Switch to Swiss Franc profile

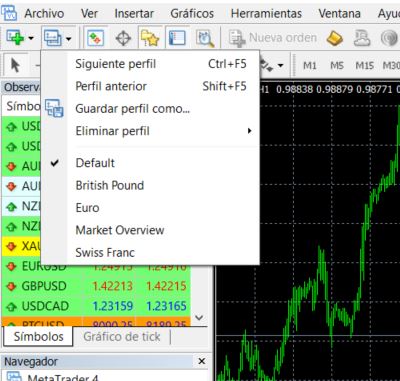click(150, 252)
